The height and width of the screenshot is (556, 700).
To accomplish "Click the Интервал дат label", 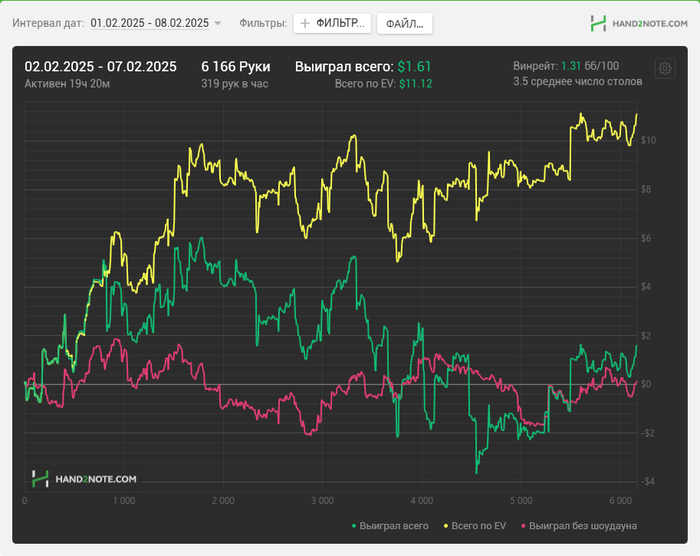I will (x=48, y=23).
